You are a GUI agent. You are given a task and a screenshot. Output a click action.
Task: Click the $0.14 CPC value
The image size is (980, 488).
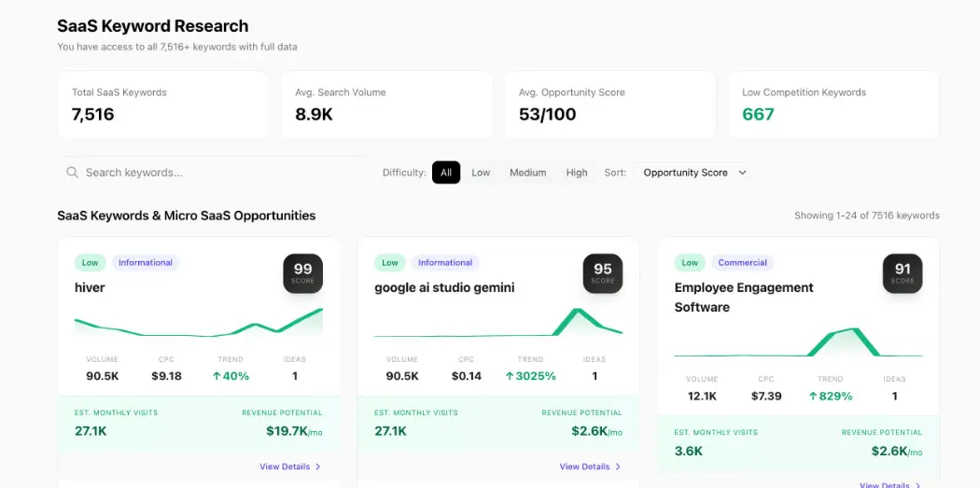[x=467, y=376]
